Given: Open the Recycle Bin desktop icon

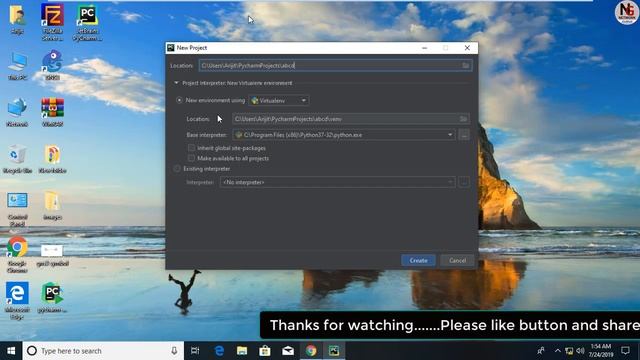Looking at the screenshot, I should pos(17,159).
